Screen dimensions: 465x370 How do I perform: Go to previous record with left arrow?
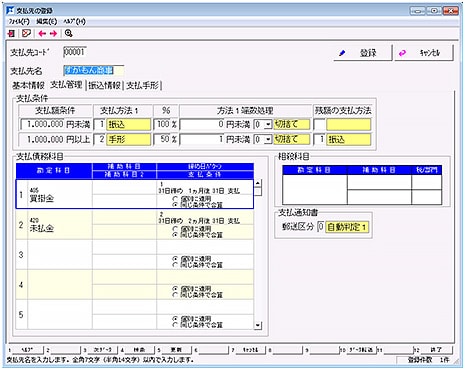tap(42, 34)
